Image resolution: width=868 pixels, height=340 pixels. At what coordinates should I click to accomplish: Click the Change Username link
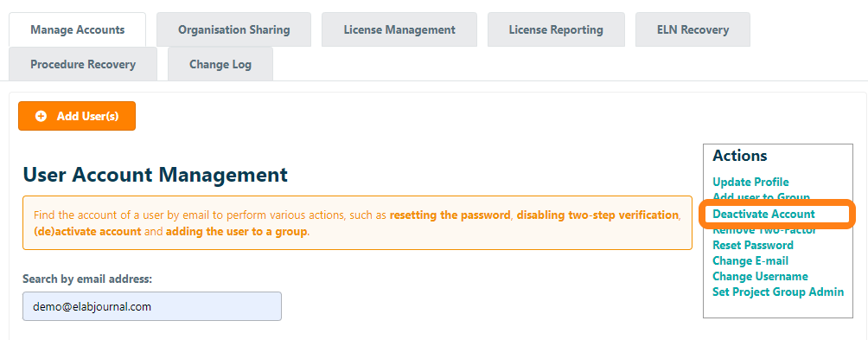click(x=760, y=276)
